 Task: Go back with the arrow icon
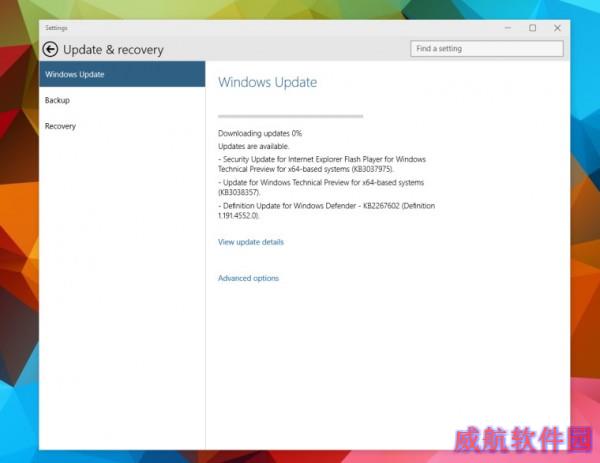(50, 49)
